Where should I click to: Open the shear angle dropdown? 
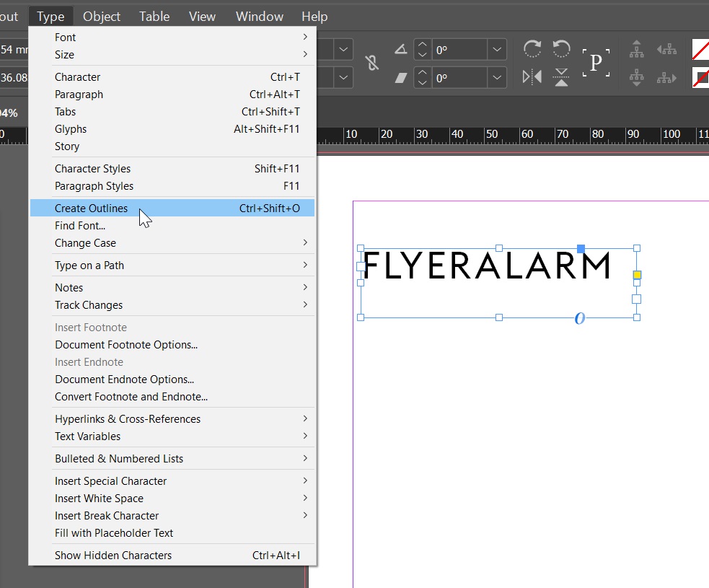coord(496,77)
